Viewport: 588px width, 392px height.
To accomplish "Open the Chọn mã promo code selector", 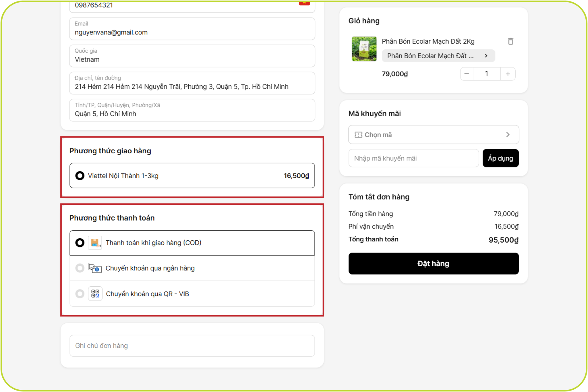I will pos(433,135).
